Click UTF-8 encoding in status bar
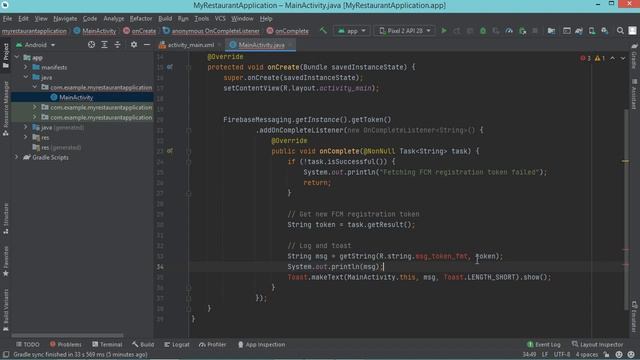This screenshot has height=360, width=640. click(x=562, y=354)
